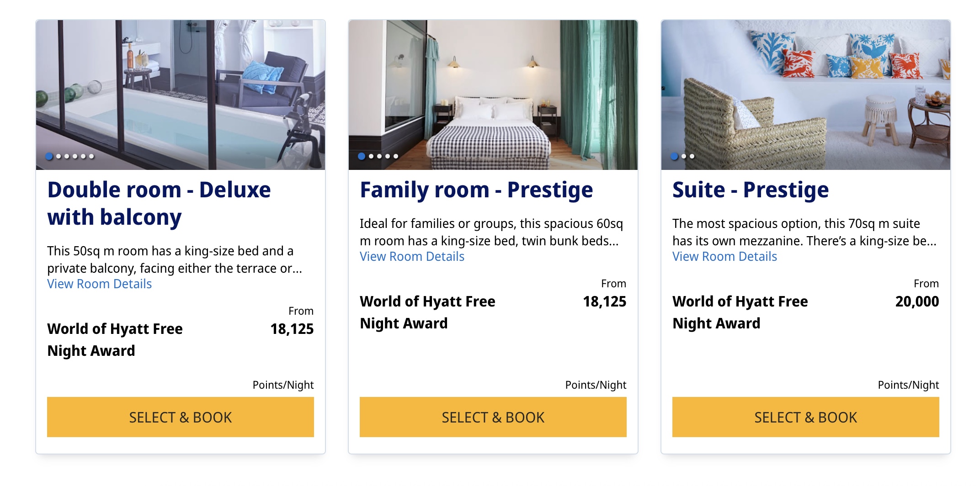Jump to third photo dot of Suite Prestige
The image size is (980, 486).
(x=692, y=156)
